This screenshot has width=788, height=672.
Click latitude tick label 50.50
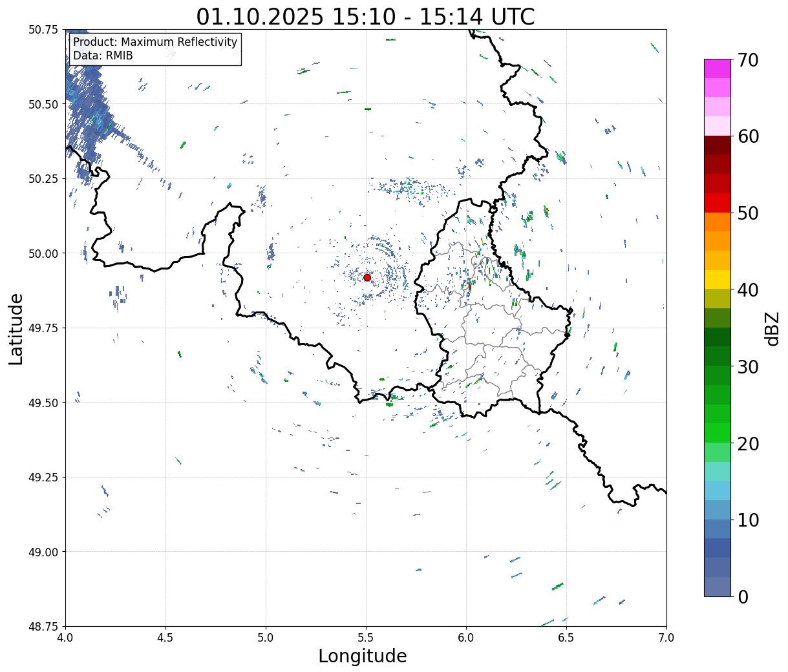tap(43, 104)
